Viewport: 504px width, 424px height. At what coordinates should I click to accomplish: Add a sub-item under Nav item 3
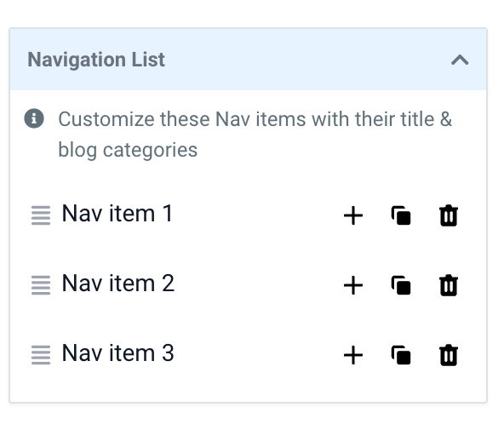click(x=353, y=355)
